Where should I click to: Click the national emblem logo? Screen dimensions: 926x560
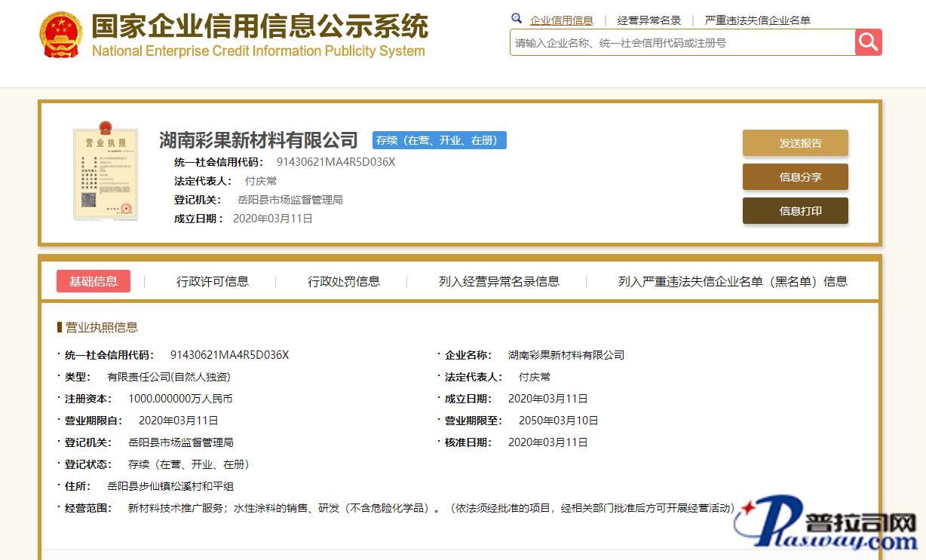coord(60,35)
